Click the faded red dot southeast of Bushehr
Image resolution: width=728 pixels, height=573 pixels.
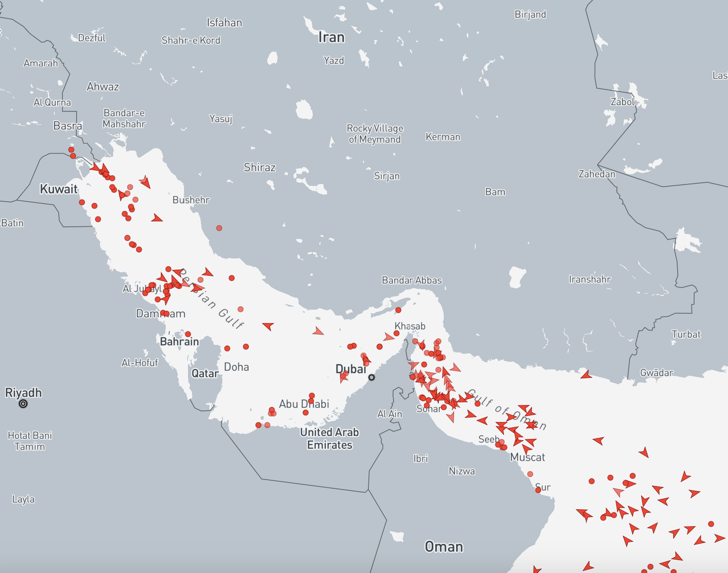click(219, 228)
